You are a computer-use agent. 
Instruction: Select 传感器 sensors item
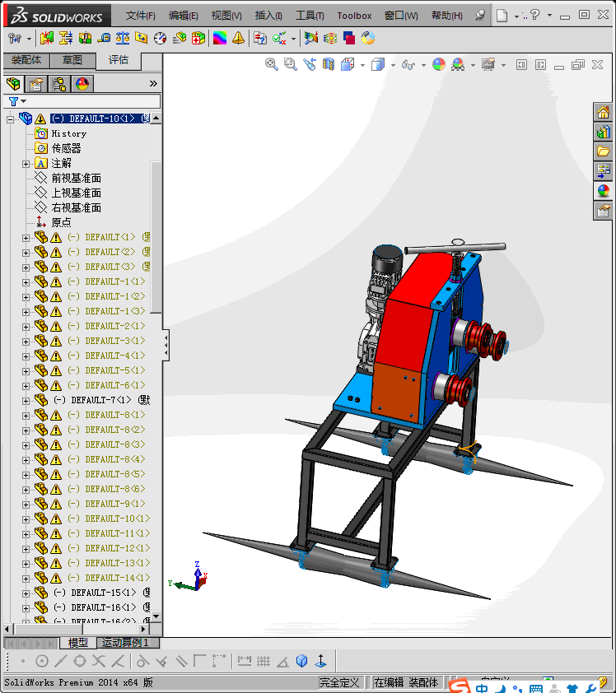(x=67, y=148)
